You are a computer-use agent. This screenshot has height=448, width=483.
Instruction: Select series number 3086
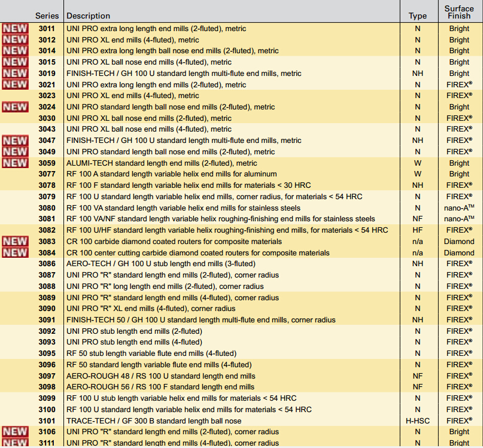click(x=47, y=264)
